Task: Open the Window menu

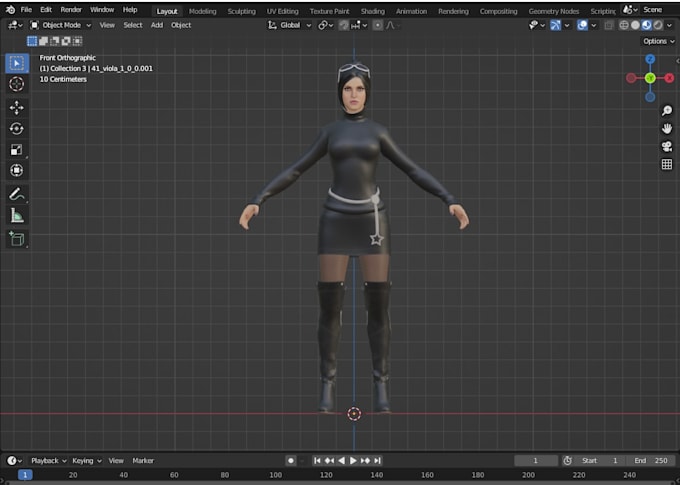Action: 102,10
